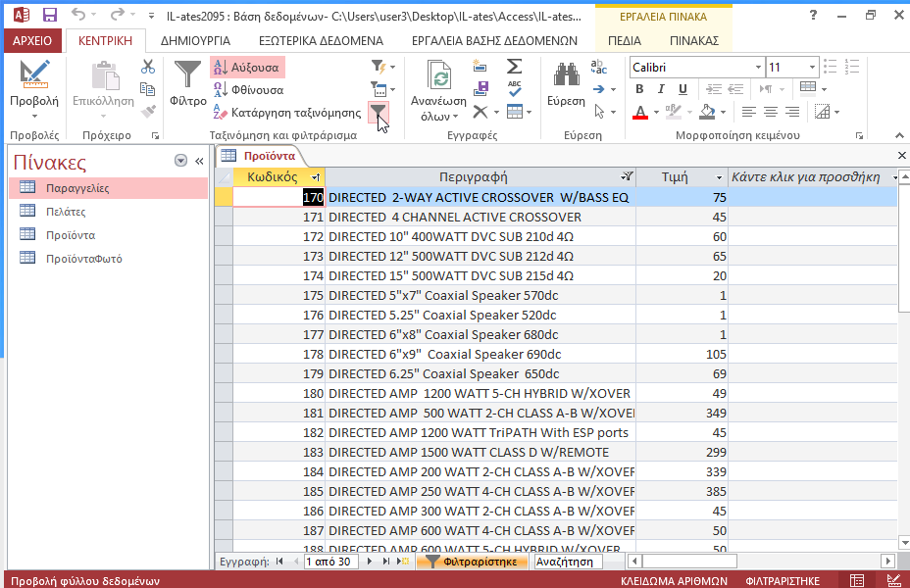Toggle the Αύξουσα ascending sort button
Viewport: 910px width, 588px height.
[x=247, y=68]
